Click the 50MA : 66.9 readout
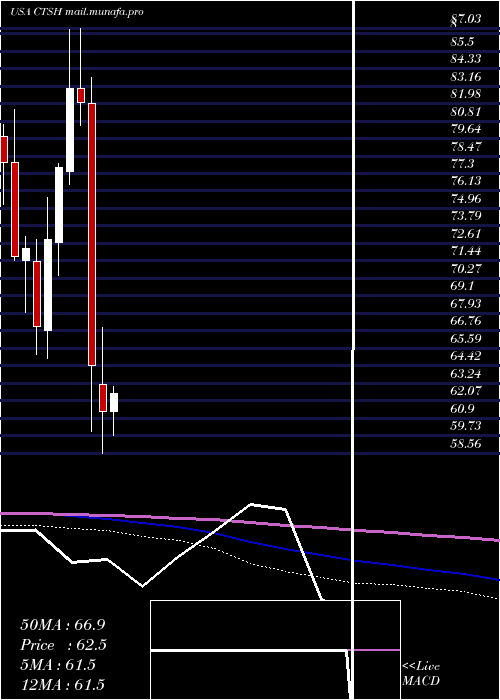The height and width of the screenshot is (700, 500). 63,624
